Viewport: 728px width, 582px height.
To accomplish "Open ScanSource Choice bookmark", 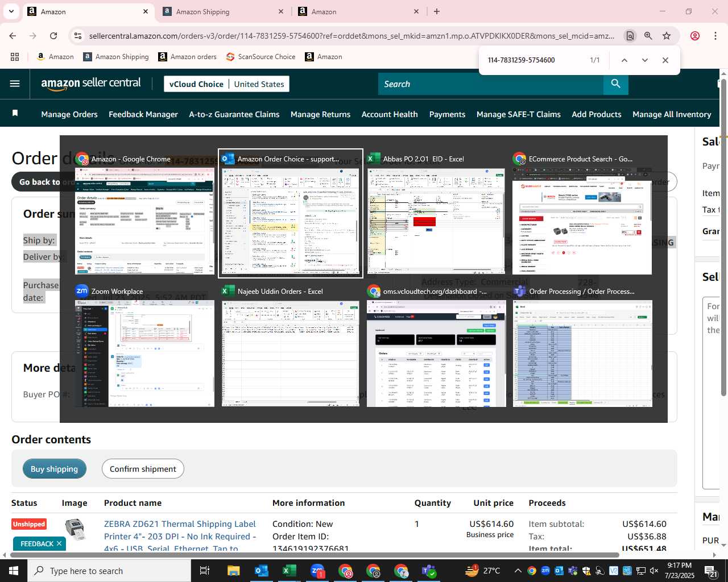I will (260, 57).
